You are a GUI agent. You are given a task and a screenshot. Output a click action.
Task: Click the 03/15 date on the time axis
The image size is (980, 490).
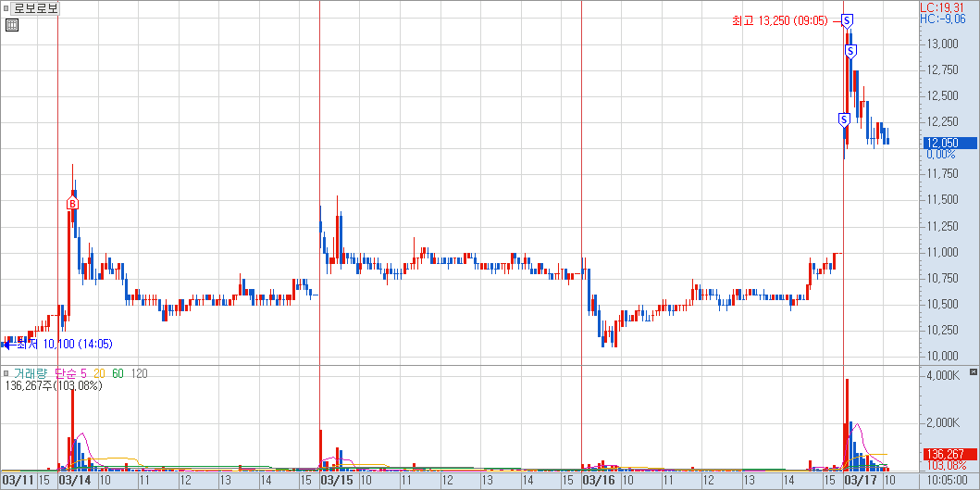[336, 481]
